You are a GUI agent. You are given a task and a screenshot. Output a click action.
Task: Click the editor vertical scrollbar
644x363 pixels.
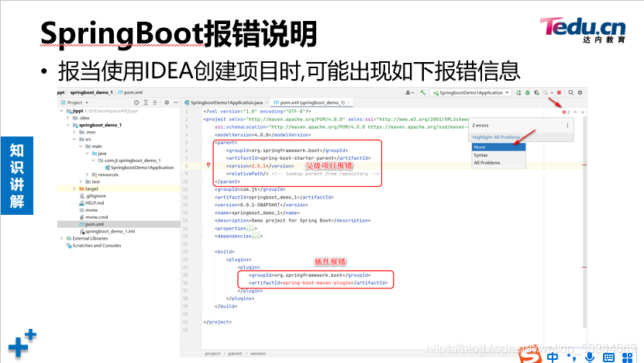[x=584, y=222]
